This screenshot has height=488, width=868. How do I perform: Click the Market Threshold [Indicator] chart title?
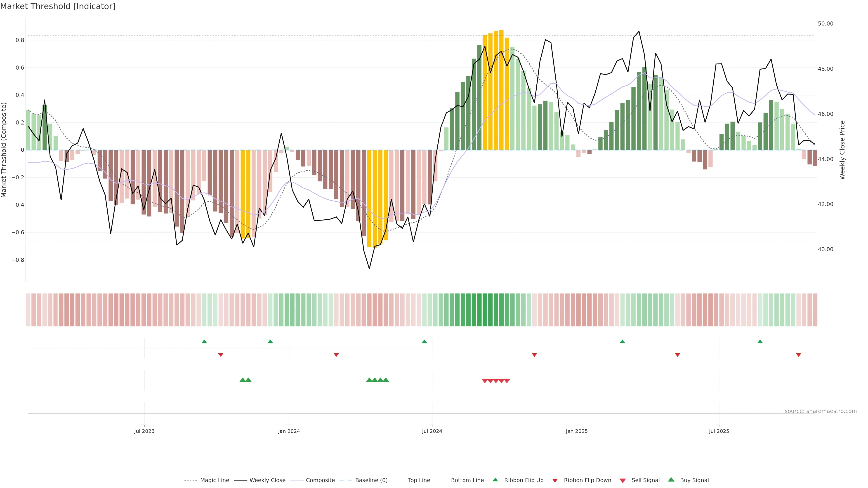click(x=58, y=6)
